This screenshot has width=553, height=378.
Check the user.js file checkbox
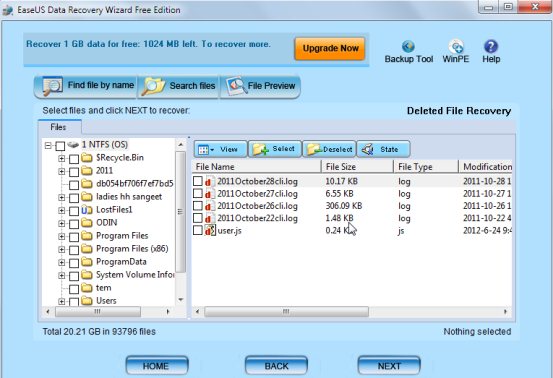pyautogui.click(x=198, y=230)
